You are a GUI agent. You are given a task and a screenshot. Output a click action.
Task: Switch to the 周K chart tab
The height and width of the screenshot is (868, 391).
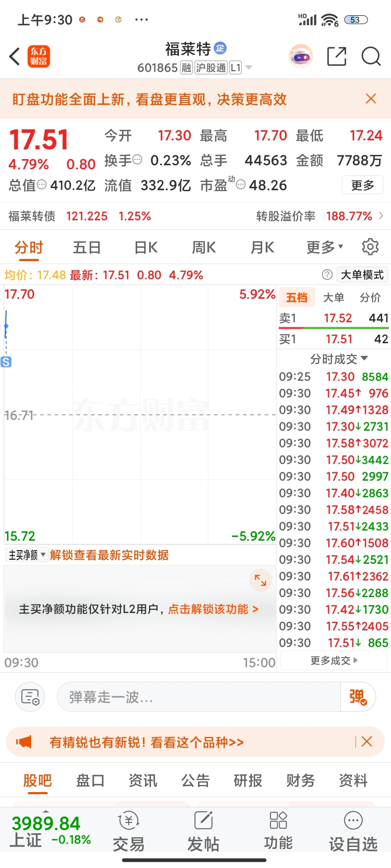204,248
